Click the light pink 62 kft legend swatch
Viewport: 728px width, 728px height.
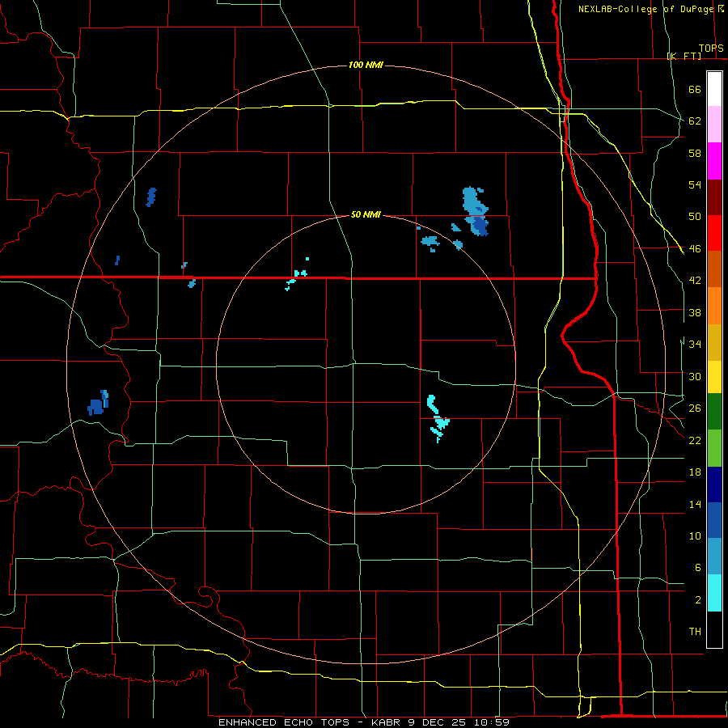pos(714,125)
